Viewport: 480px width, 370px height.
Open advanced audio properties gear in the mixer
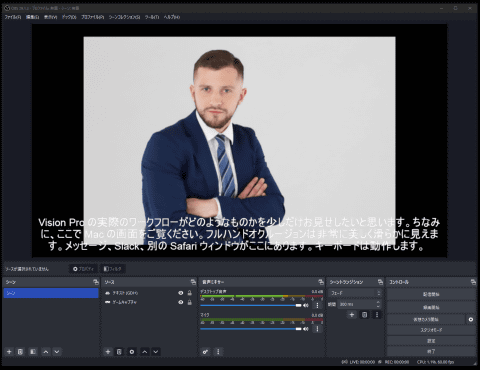pos(205,352)
